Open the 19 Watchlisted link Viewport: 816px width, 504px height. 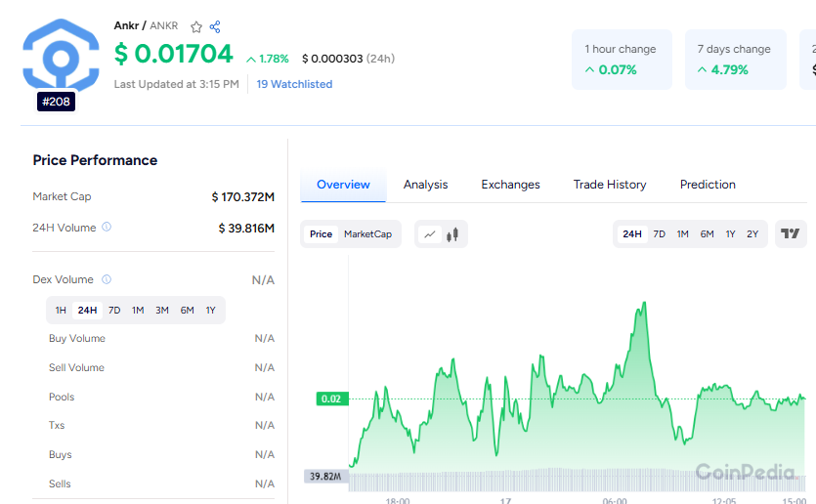pos(294,84)
